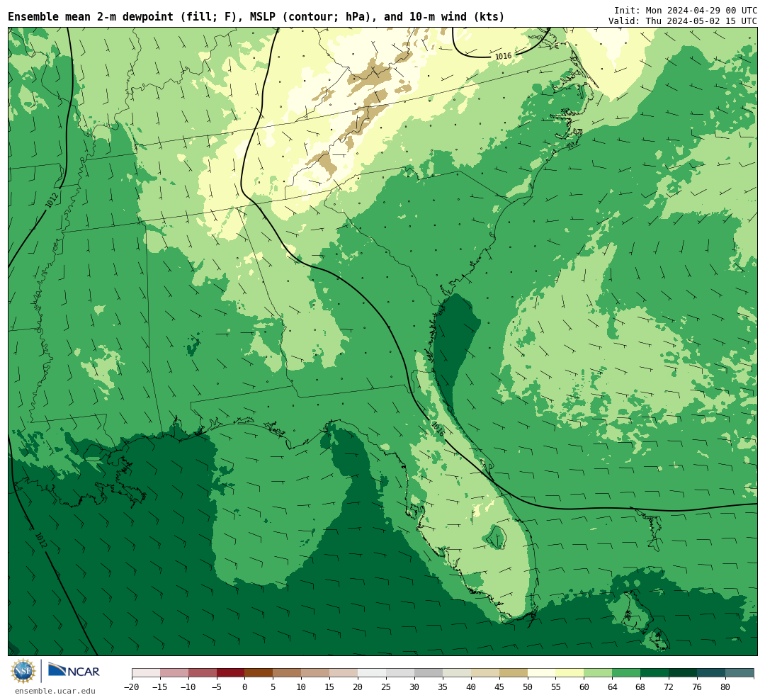Pick the gray swatch between 30 and 35
Viewport: 765px width, 700px height.
click(429, 673)
